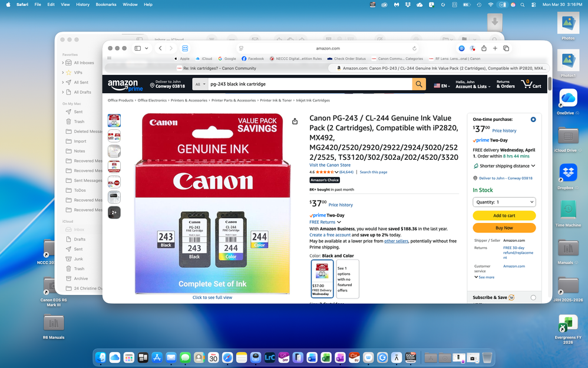
Task: Open the Bookmarks menu
Action: tap(105, 5)
